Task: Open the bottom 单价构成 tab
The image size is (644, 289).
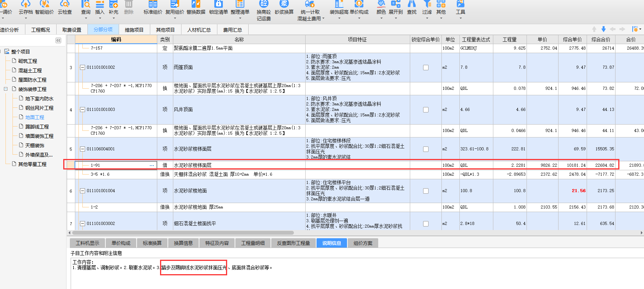Action: 121,243
